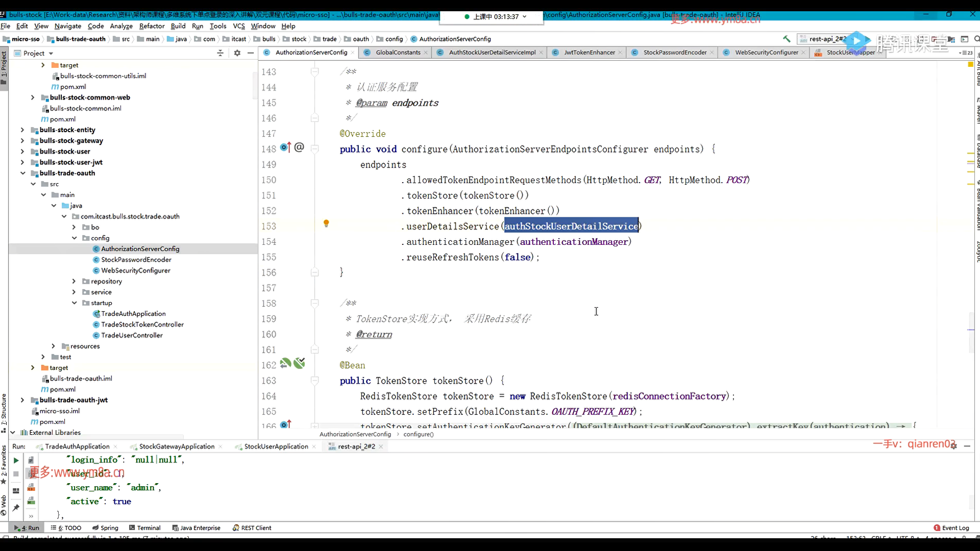Click the pin tab icon in Run panel
The height and width of the screenshot is (551, 980).
[x=16, y=508]
